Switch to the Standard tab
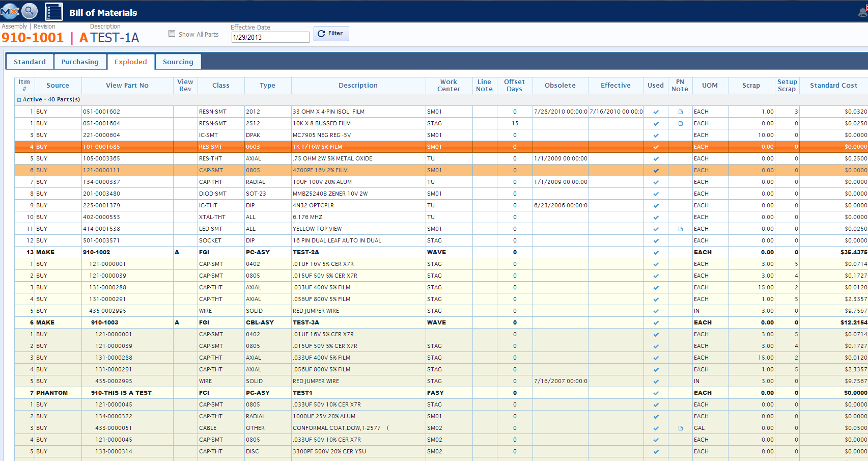Screen dimensions: 868x461 pyautogui.click(x=30, y=62)
